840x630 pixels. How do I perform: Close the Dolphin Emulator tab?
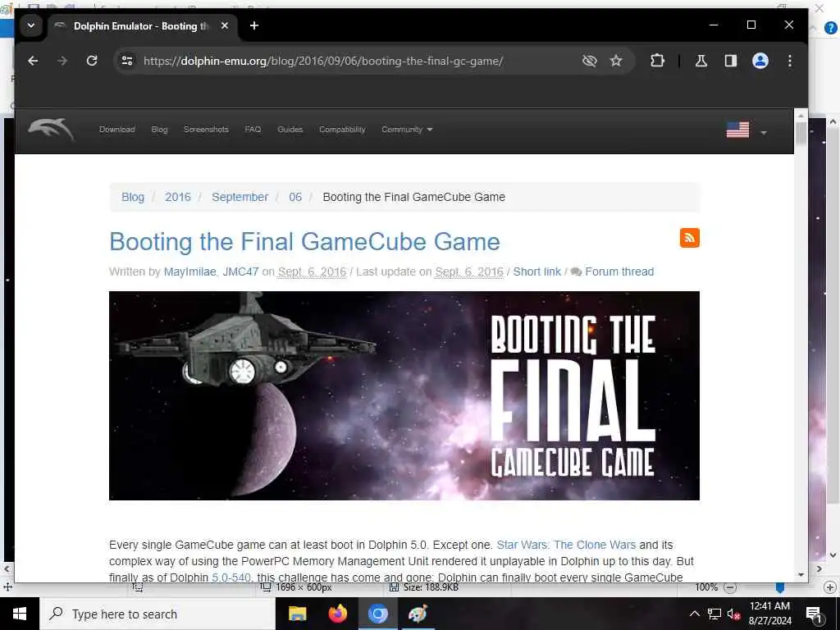225,25
